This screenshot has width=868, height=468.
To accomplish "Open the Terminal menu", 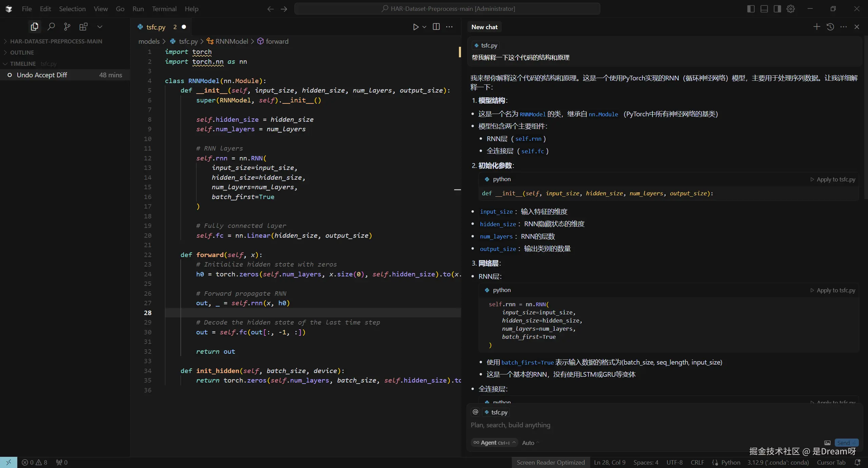I will click(164, 9).
